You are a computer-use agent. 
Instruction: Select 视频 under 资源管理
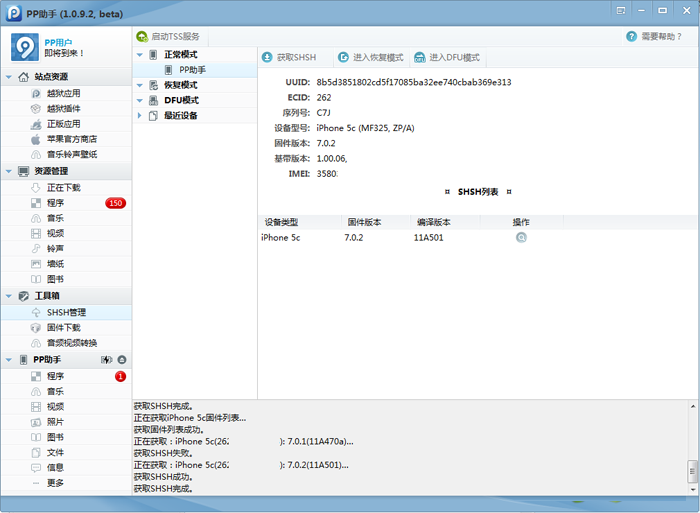coord(55,234)
